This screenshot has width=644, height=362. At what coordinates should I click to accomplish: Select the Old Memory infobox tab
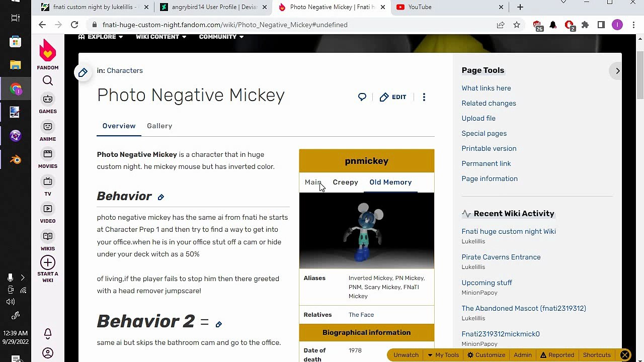[x=390, y=182]
